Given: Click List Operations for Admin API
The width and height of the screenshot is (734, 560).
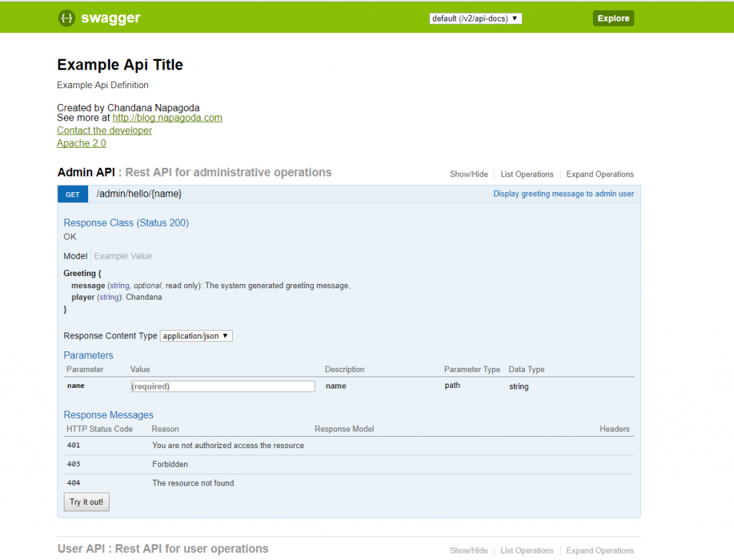Looking at the screenshot, I should (527, 174).
